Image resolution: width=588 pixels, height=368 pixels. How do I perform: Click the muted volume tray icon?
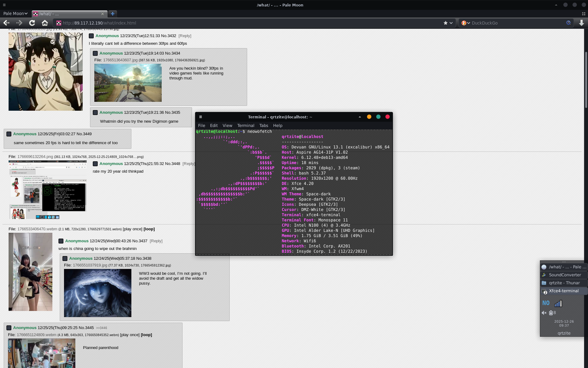(x=544, y=313)
